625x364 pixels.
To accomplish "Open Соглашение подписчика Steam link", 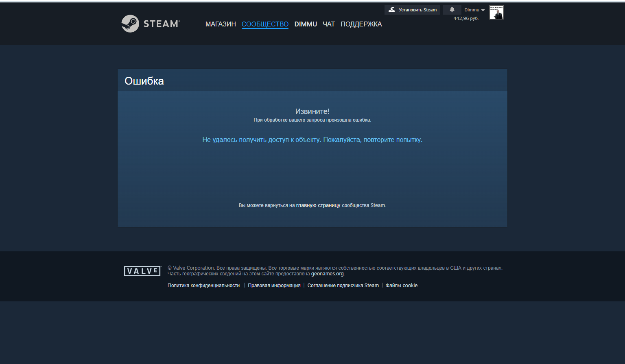I will click(343, 286).
